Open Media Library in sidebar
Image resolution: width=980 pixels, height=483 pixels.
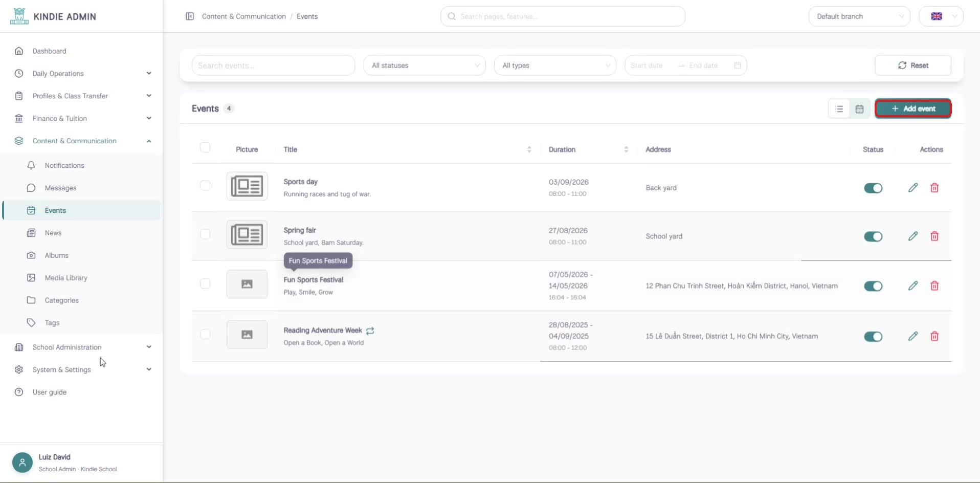pos(82,278)
